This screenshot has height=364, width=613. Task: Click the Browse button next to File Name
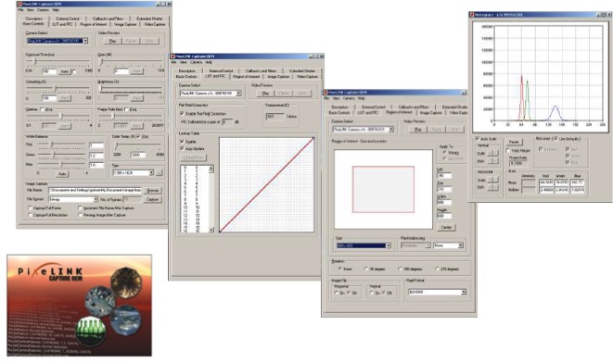pyautogui.click(x=152, y=190)
